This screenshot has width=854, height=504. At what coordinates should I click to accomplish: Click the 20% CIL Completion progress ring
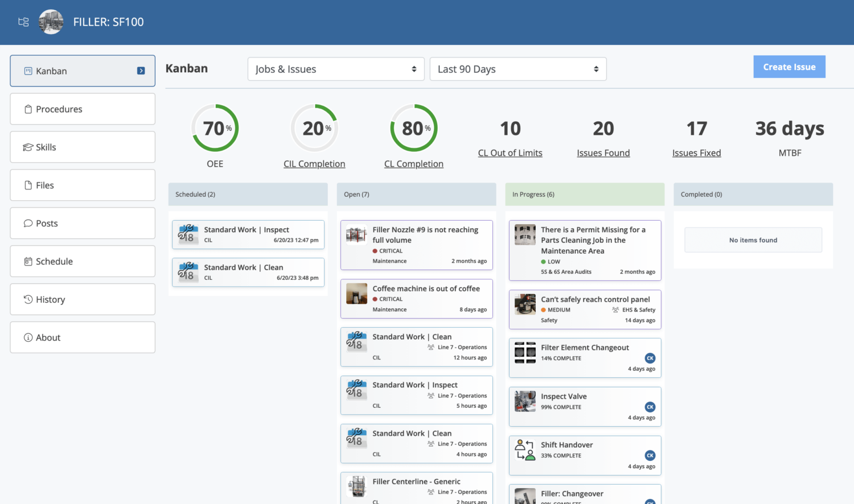pos(314,128)
